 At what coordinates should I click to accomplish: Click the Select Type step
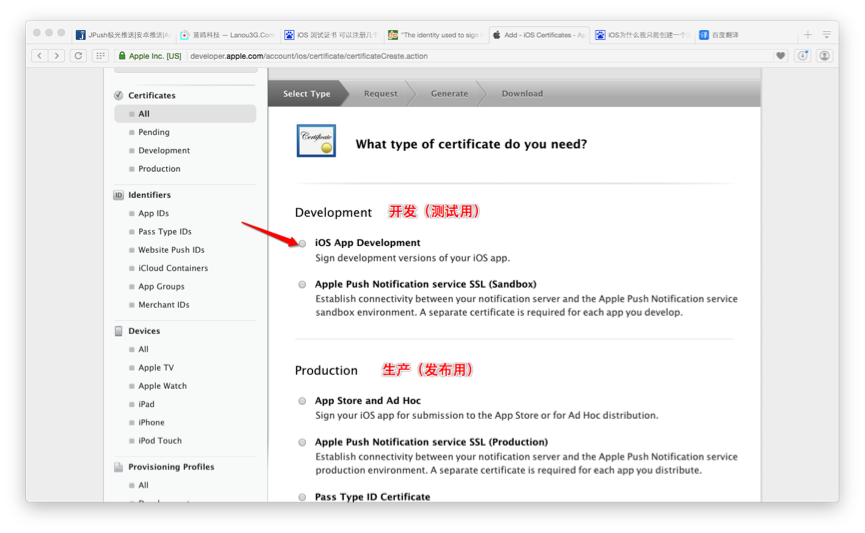click(307, 94)
